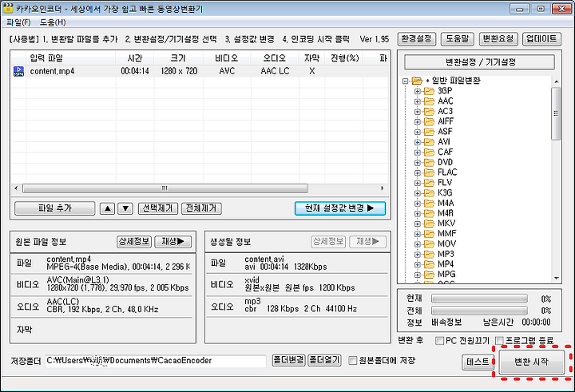Open the 도움(H) menu
This screenshot has width=575, height=392.
point(53,22)
